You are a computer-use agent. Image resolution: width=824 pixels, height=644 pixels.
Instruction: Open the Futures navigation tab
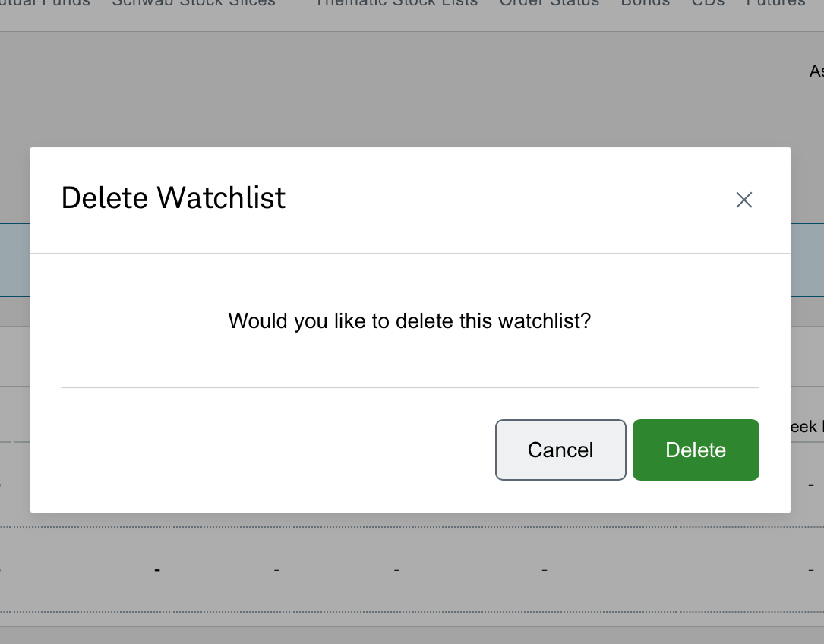775,3
